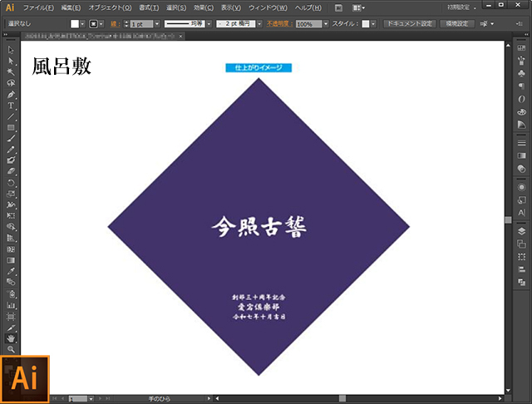Select the Blob Brush tool
The width and height of the screenshot is (532, 404).
(11, 160)
